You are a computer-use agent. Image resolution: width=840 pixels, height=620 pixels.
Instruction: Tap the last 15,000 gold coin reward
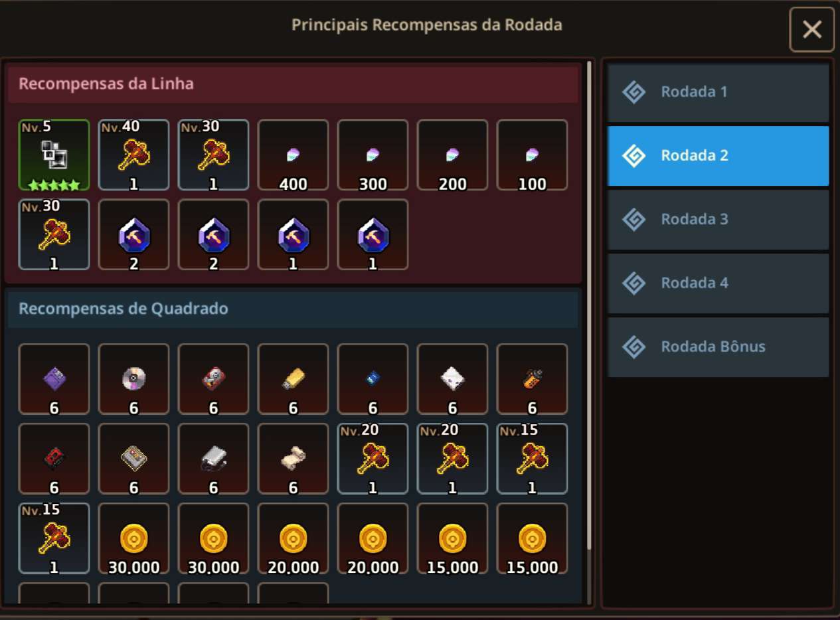[x=532, y=538]
